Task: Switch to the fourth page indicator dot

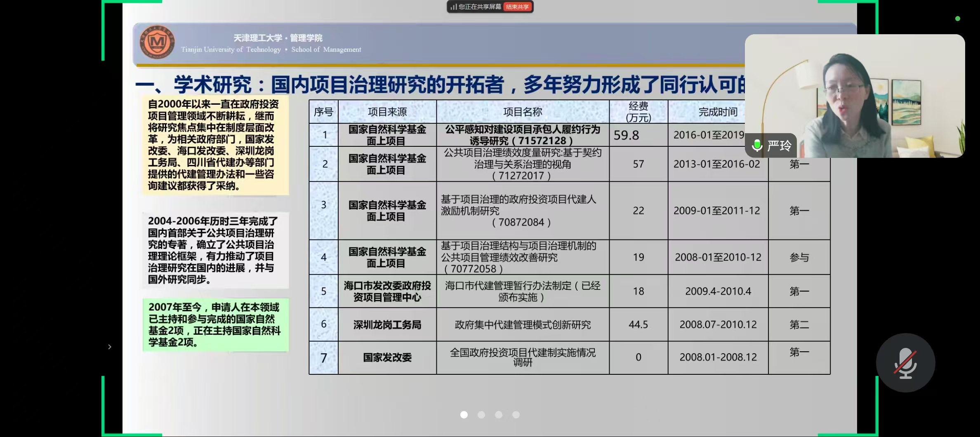Action: tap(516, 415)
